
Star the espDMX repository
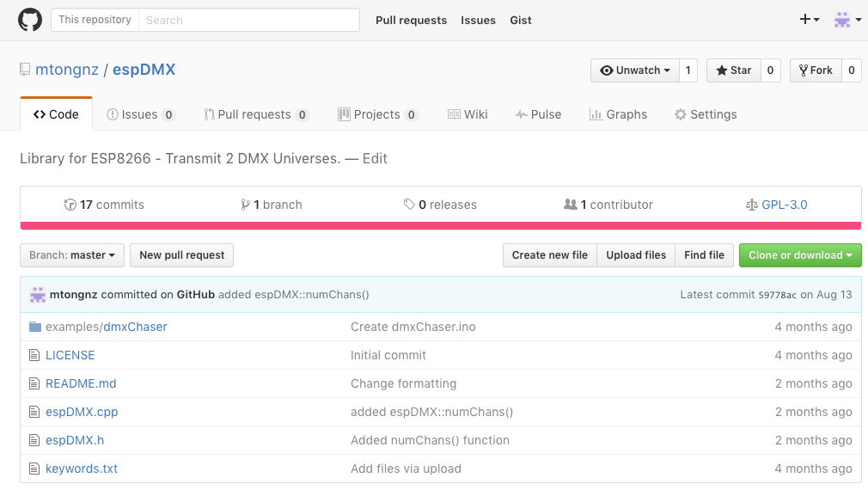733,70
